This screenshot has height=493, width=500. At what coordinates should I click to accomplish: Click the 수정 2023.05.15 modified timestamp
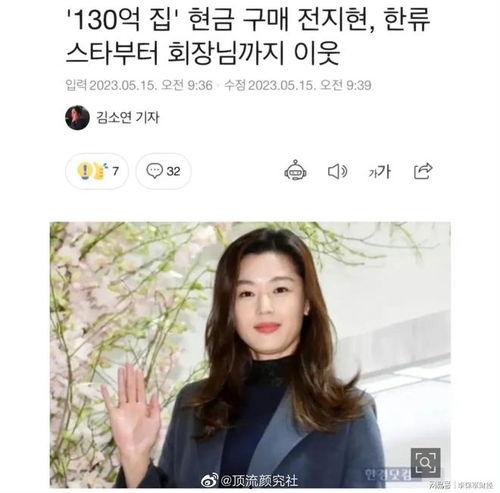tap(298, 85)
